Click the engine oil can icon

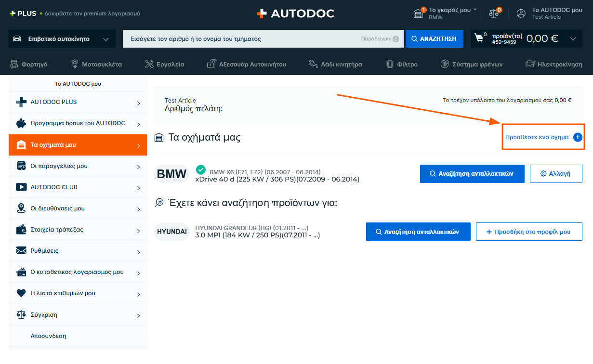313,64
